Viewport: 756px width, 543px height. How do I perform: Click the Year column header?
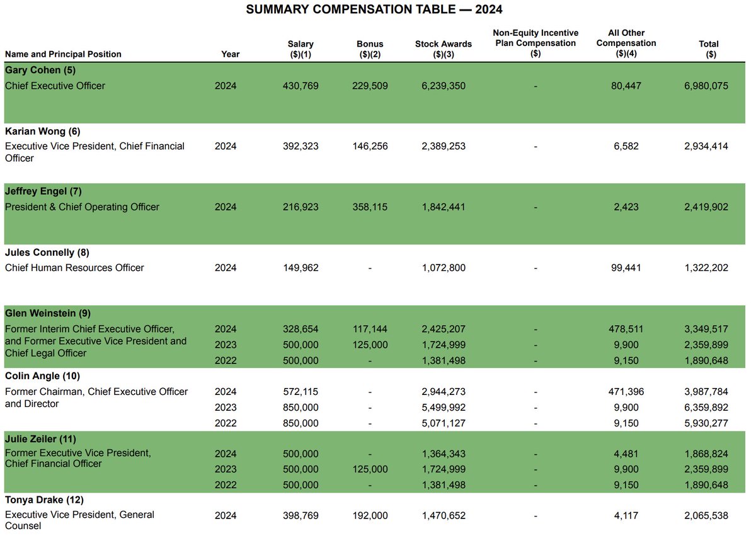(x=230, y=54)
